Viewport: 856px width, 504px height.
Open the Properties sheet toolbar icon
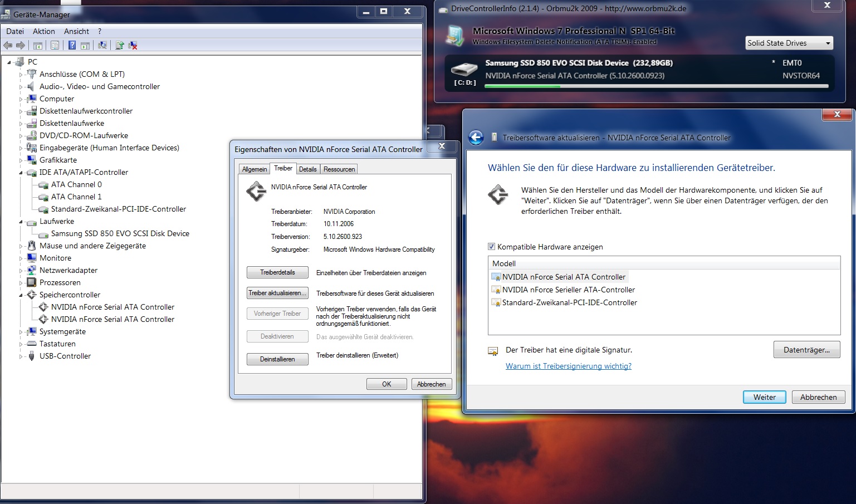55,45
